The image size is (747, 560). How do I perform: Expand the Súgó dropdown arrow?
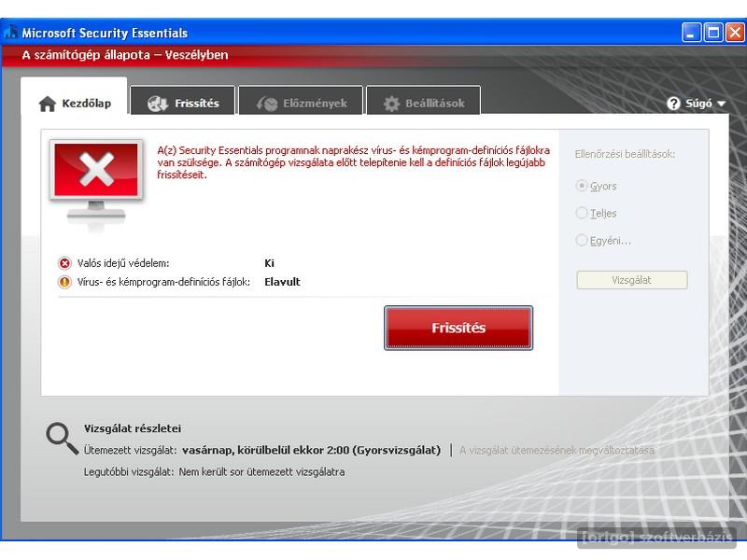[721, 104]
